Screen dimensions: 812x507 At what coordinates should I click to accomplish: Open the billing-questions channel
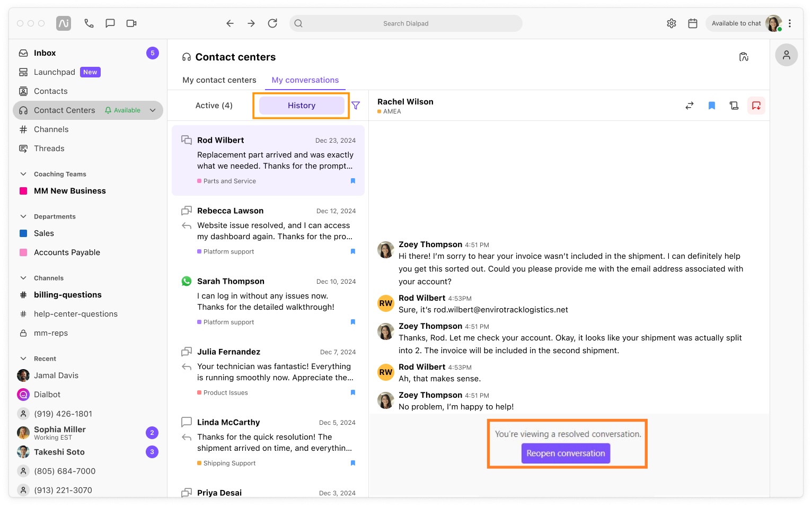tap(88, 295)
